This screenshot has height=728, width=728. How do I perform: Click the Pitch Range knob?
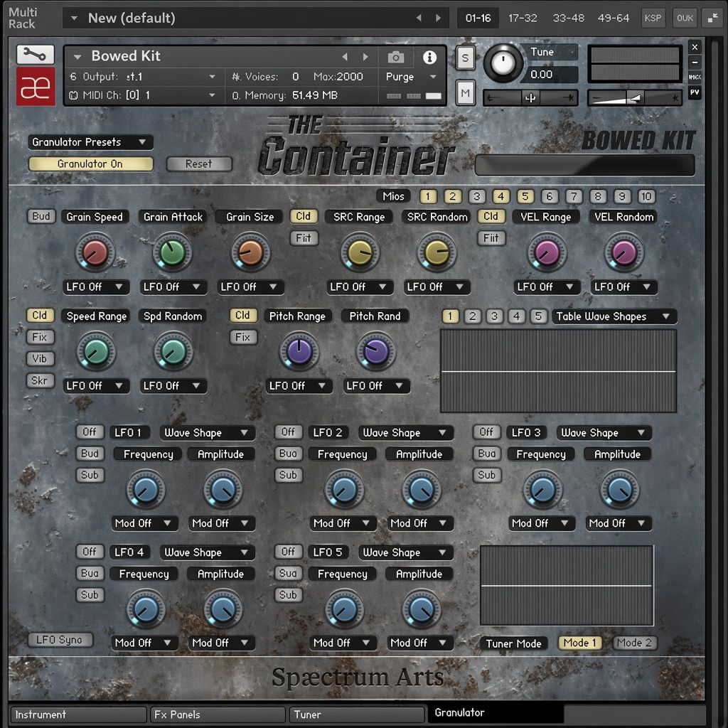tap(299, 351)
